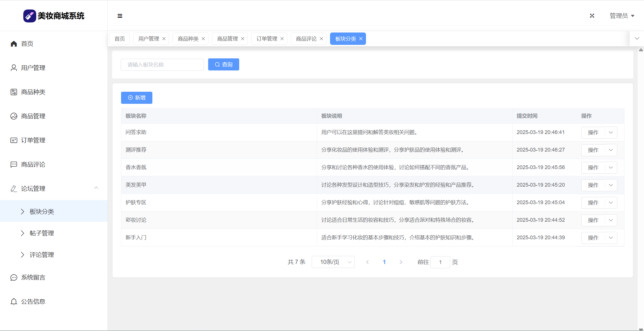
Task: Expand 操作 dropdown arrow for 问答求助 row
Action: pyautogui.click(x=611, y=133)
